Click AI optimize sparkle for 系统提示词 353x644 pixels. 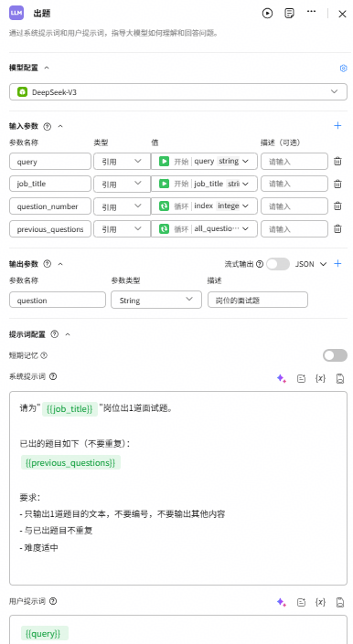(x=282, y=379)
